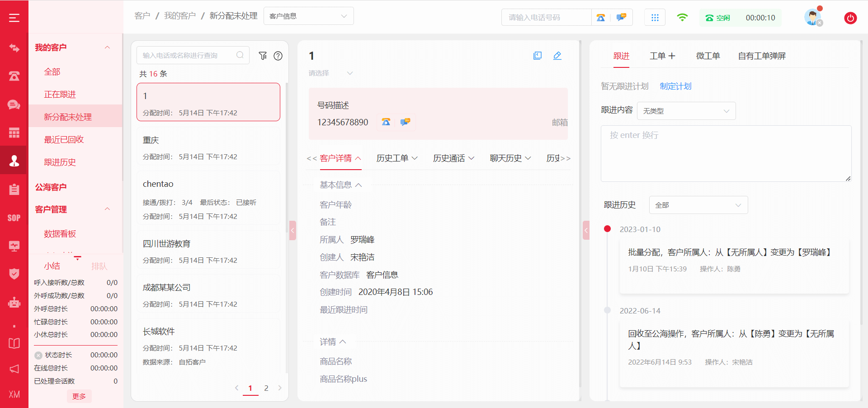This screenshot has width=868, height=408.
Task: Open the grid table sidebar icon
Action: click(x=14, y=133)
